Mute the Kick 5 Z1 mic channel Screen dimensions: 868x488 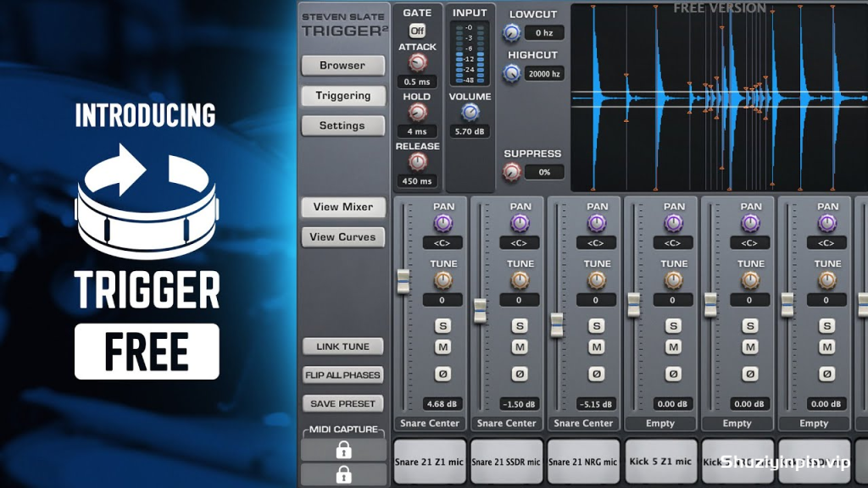click(x=673, y=347)
